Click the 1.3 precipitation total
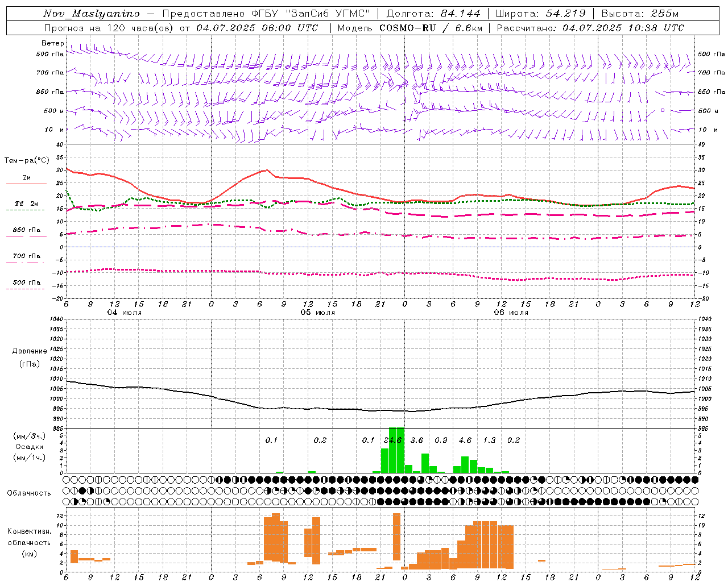Viewport: 728px width, 582px height. [489, 440]
